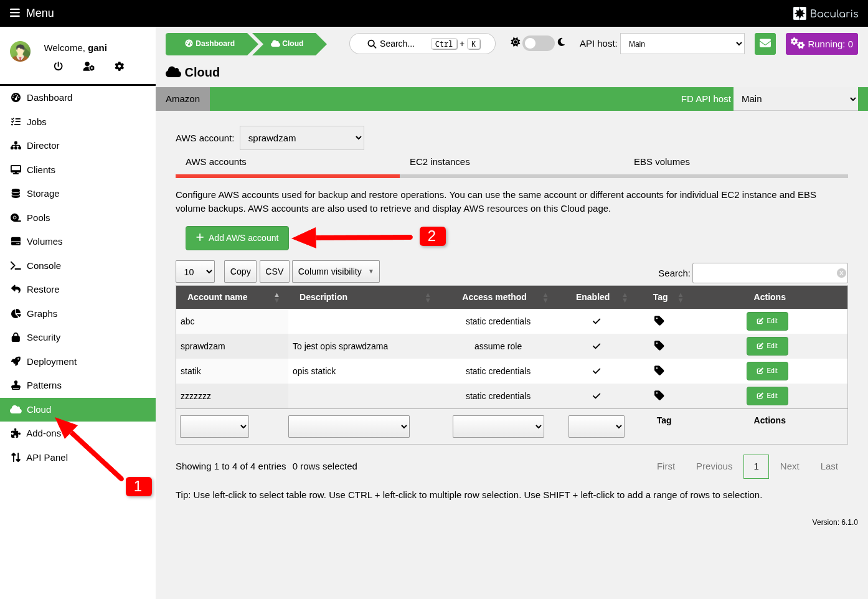
Task: Click the user avatar image
Action: coord(21,52)
